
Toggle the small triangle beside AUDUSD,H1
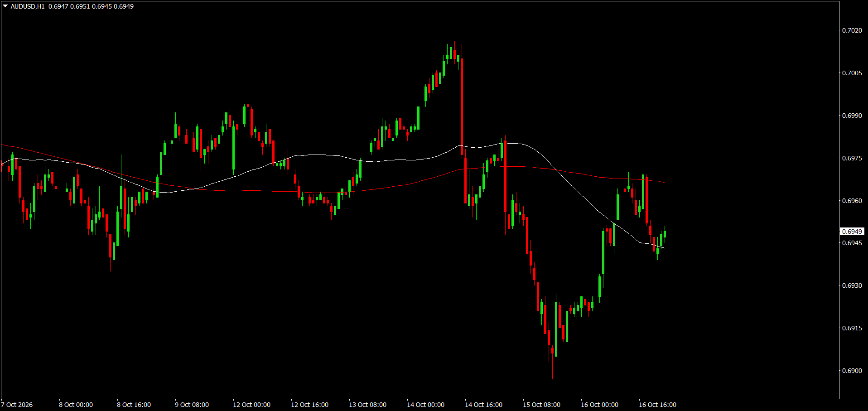[x=5, y=6]
